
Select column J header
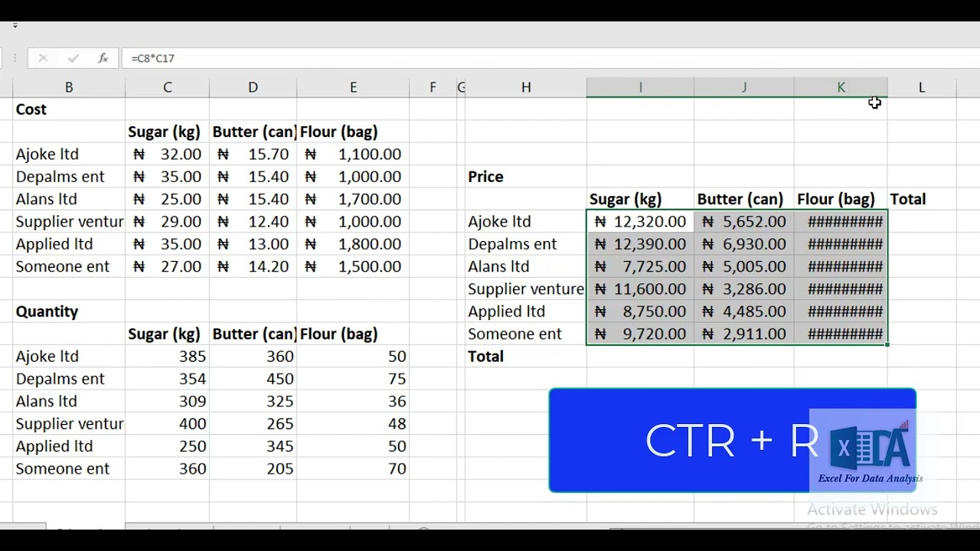[744, 87]
